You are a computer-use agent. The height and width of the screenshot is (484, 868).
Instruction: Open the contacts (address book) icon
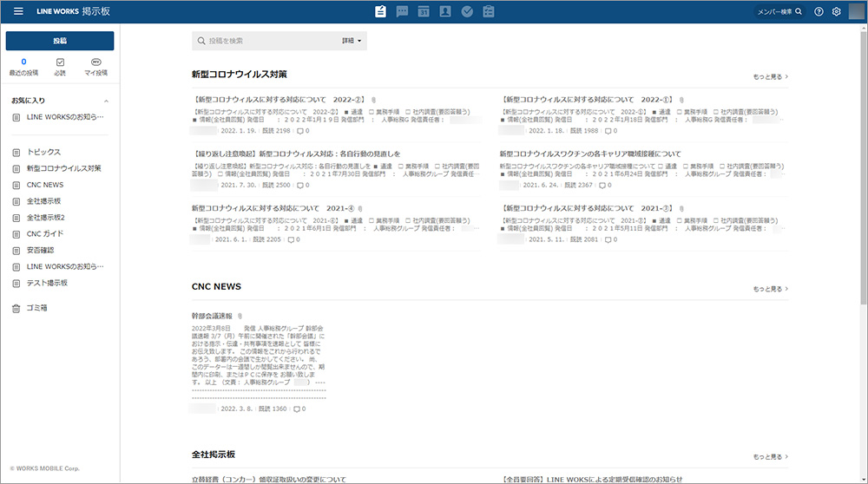[445, 11]
